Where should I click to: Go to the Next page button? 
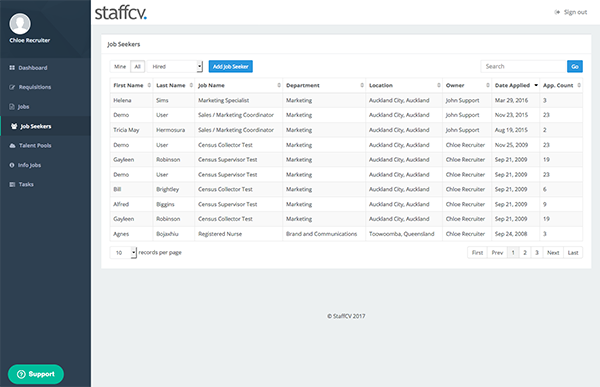pyautogui.click(x=553, y=253)
